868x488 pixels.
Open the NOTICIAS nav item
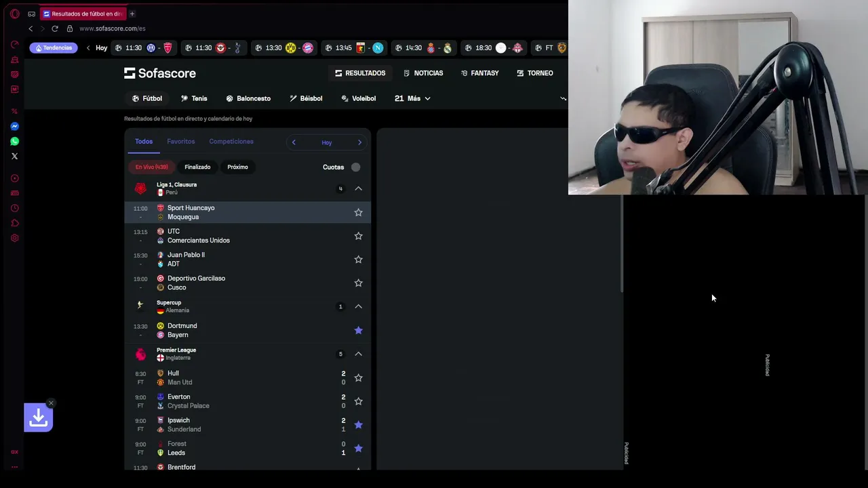(x=423, y=73)
